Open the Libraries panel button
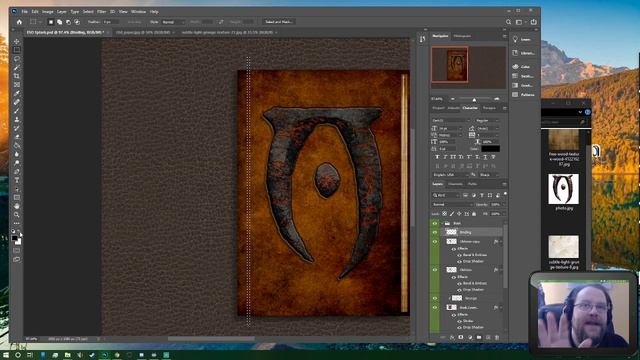The image size is (640, 360). click(x=523, y=53)
